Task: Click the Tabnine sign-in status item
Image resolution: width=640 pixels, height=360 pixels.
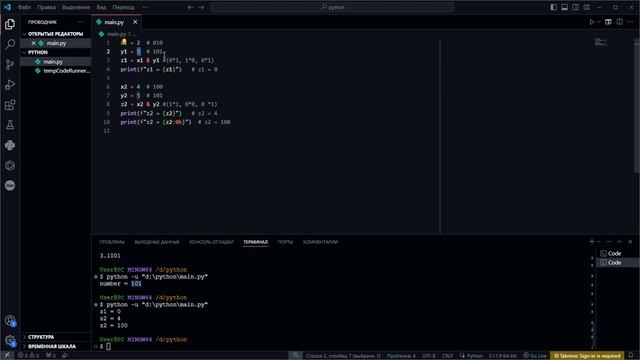Action: point(587,356)
